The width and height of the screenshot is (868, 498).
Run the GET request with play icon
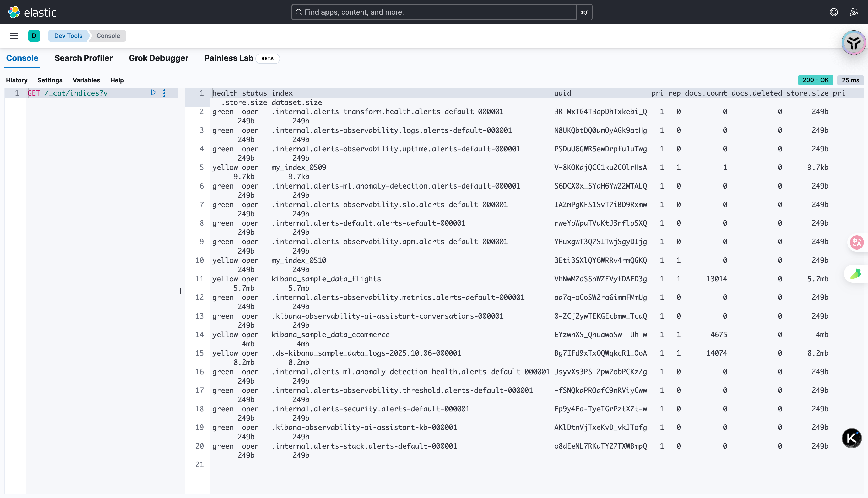154,93
